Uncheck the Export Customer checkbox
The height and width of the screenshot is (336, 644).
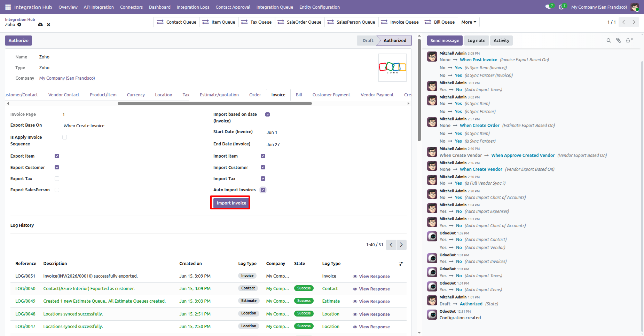57,167
